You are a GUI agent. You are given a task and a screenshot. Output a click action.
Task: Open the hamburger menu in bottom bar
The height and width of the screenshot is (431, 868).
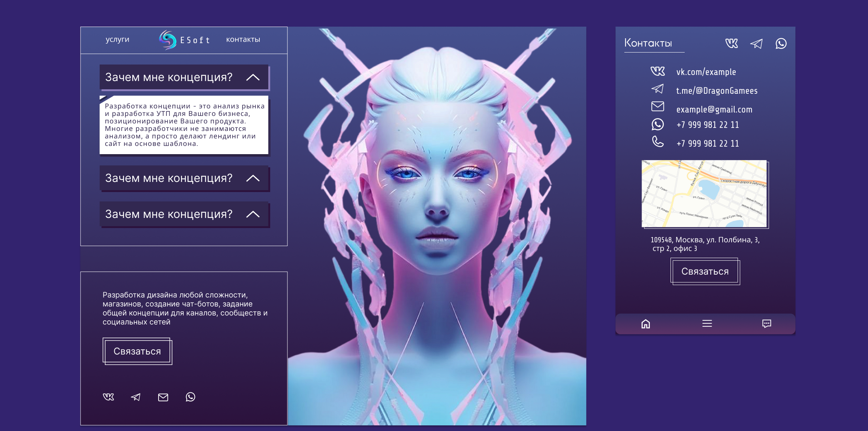point(707,323)
